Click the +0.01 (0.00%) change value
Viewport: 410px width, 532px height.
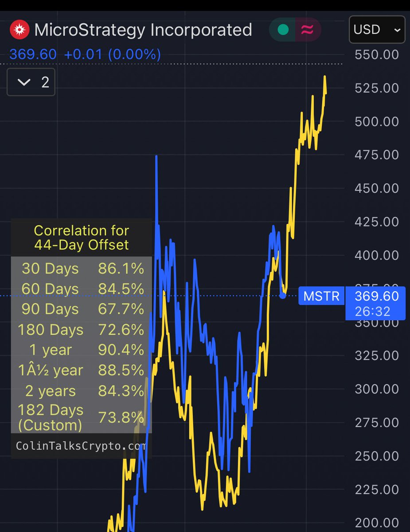113,55
